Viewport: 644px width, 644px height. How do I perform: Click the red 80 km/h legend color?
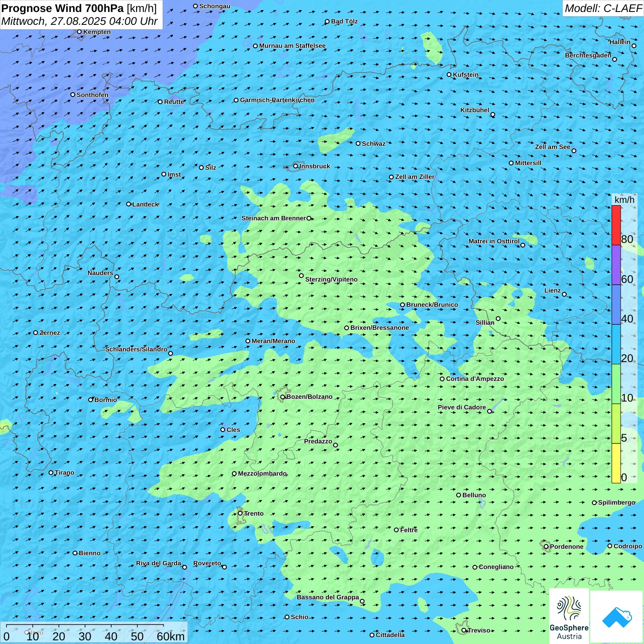click(616, 225)
